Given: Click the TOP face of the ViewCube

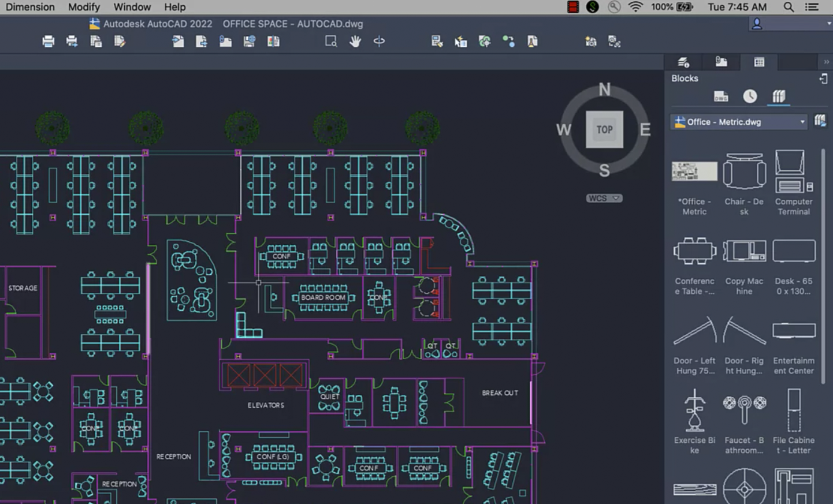Looking at the screenshot, I should pyautogui.click(x=604, y=129).
